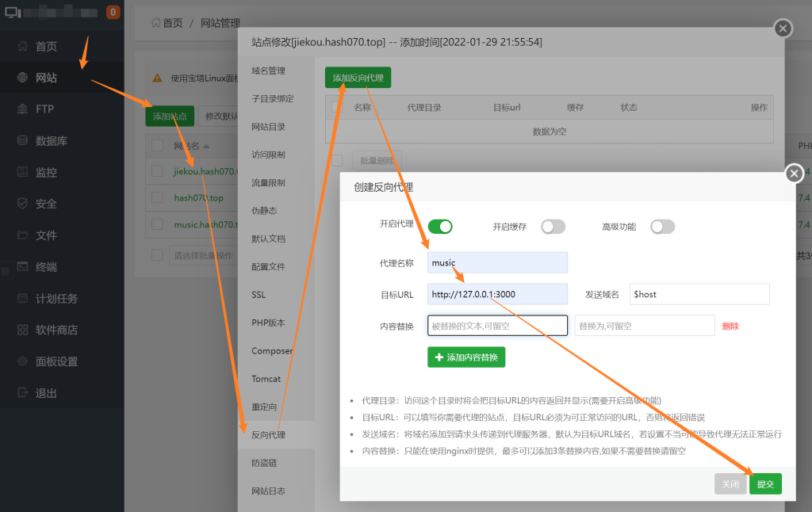Tick the checkbox next to 批量删除
The height and width of the screenshot is (512, 812).
(337, 160)
